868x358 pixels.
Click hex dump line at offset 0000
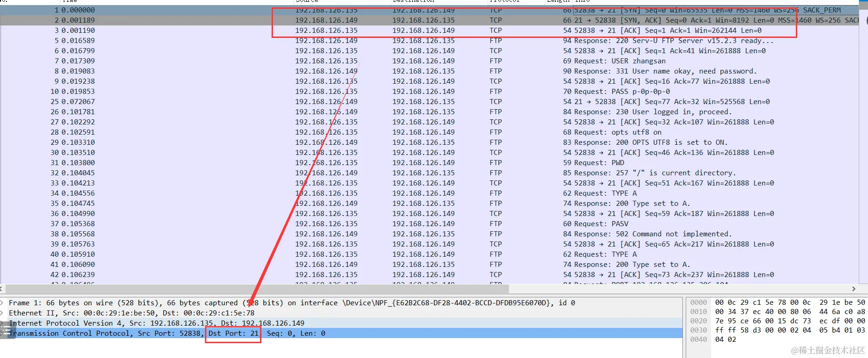click(x=777, y=302)
